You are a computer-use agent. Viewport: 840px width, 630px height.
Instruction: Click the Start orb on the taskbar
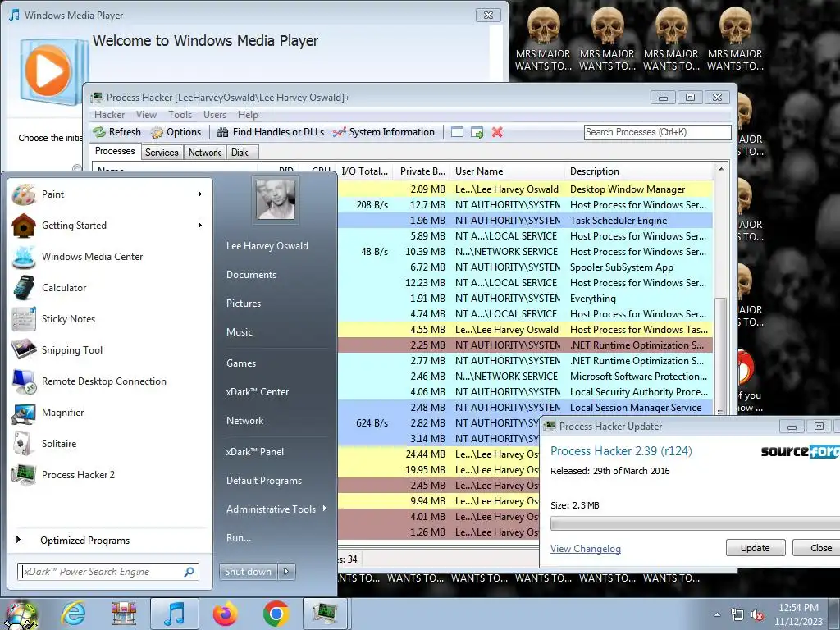(x=21, y=614)
